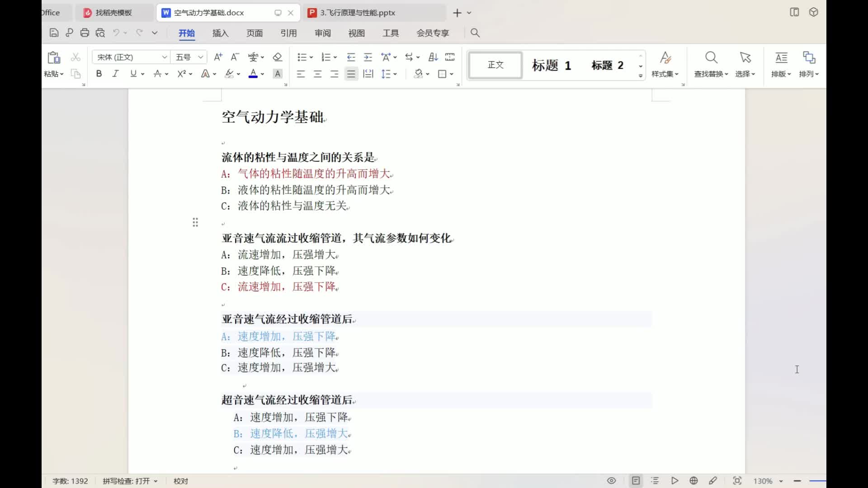
Task: Click the increase indent icon
Action: tap(368, 57)
